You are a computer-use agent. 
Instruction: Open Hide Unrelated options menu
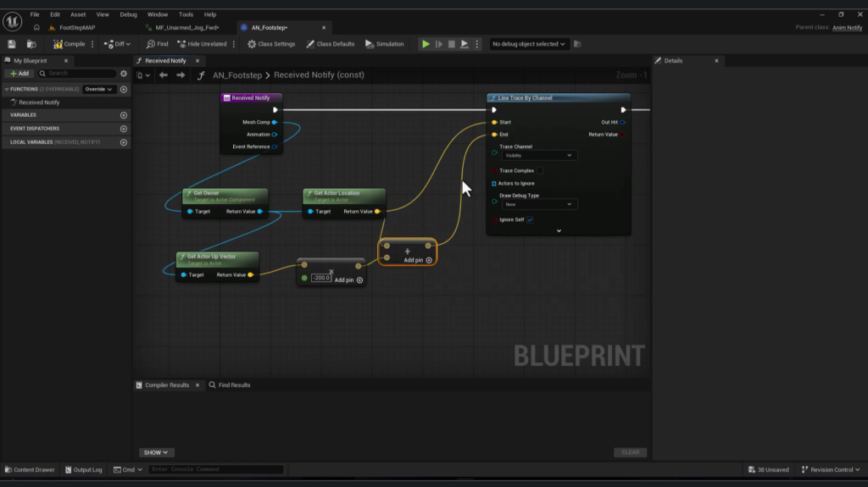pos(234,44)
